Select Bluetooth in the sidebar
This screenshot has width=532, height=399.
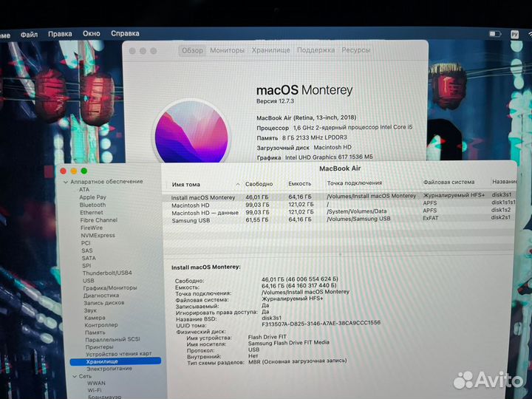92,205
